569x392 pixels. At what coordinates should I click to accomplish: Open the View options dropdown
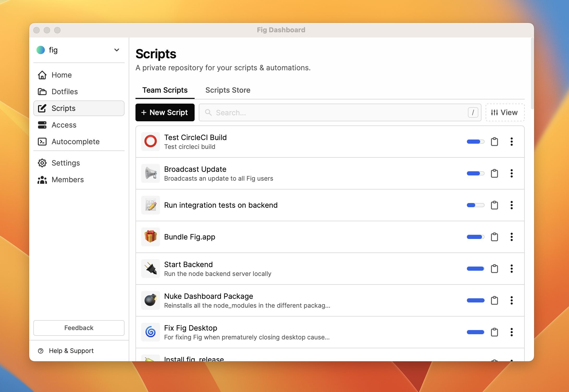505,112
